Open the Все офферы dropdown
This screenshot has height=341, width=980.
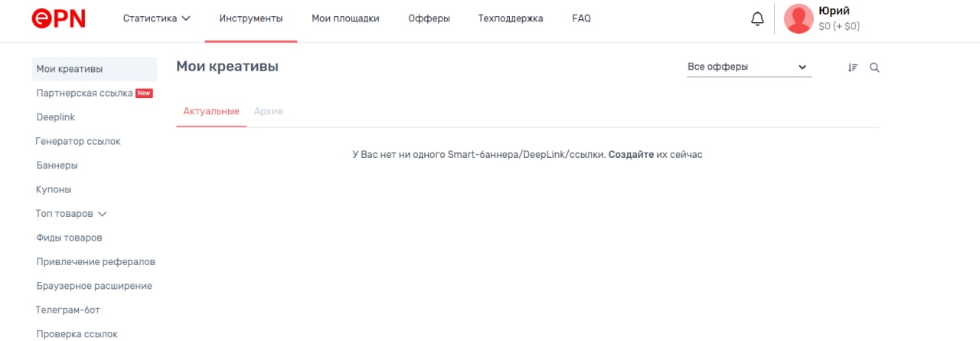(748, 67)
